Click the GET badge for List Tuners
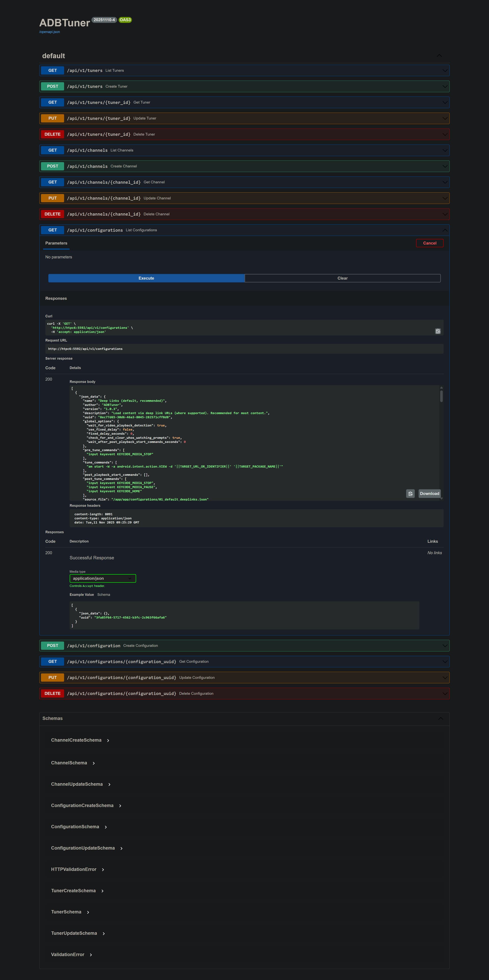 pos(52,70)
